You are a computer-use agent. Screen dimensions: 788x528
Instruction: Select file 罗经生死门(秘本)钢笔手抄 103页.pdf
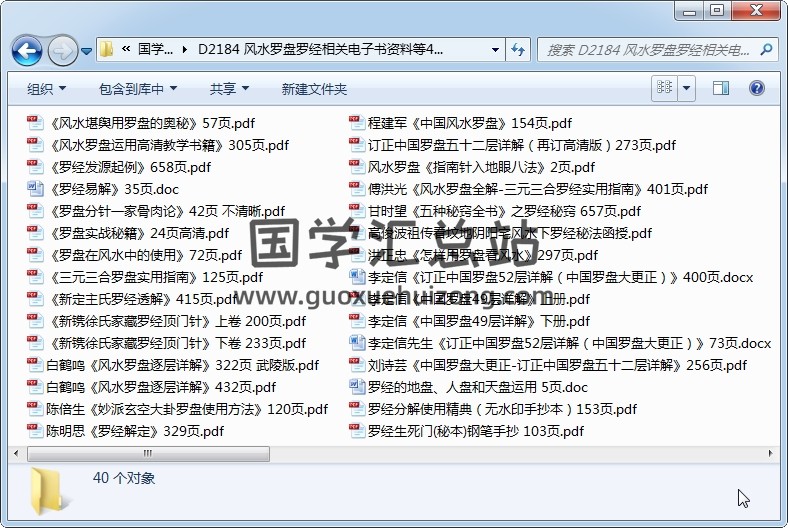466,431
